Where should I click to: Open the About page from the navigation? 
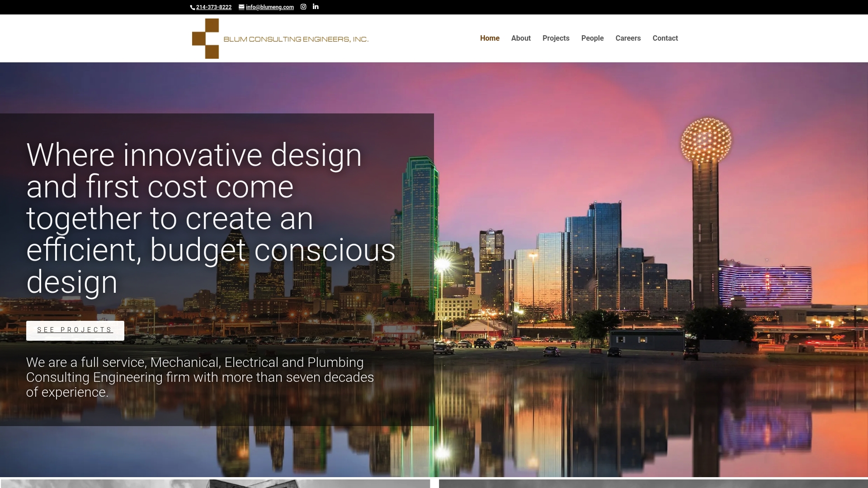[x=521, y=38]
